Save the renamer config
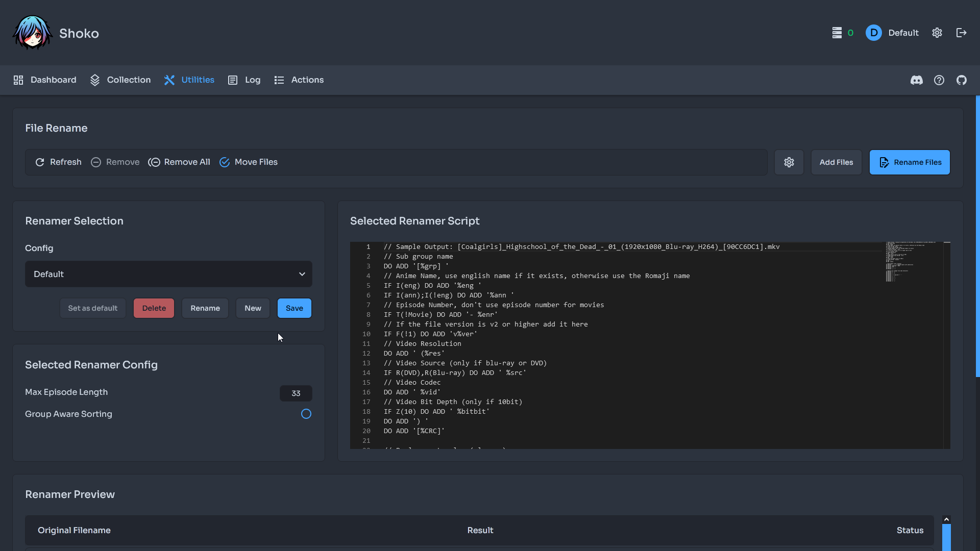The image size is (980, 551). (294, 308)
